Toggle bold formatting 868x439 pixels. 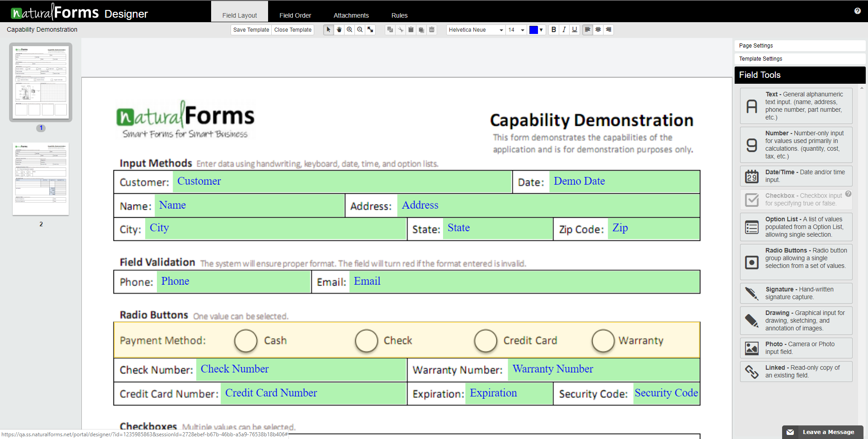coord(554,30)
